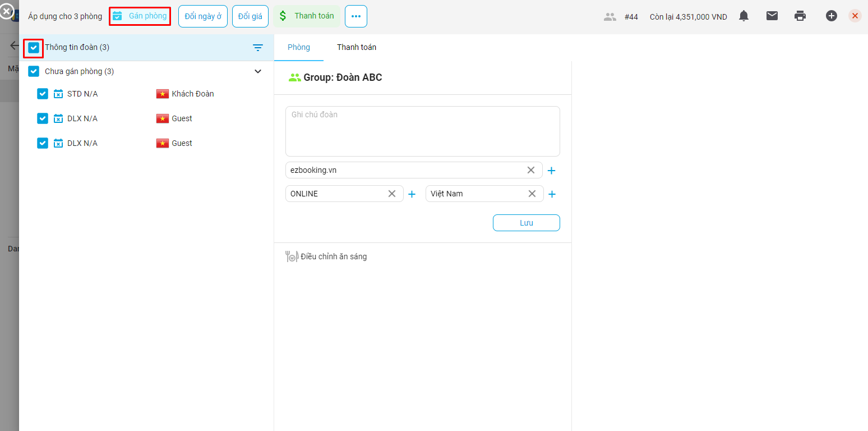Click the notification bell icon
This screenshot has width=868, height=431.
pyautogui.click(x=744, y=16)
